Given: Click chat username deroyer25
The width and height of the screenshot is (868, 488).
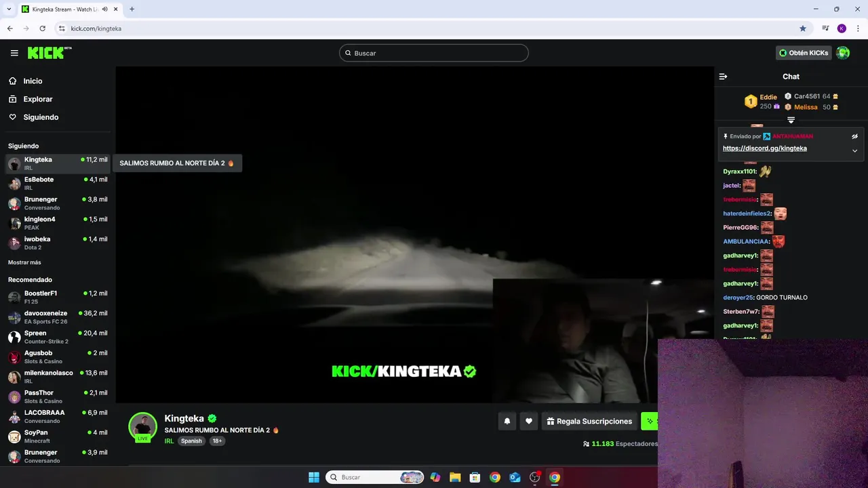Looking at the screenshot, I should [x=738, y=298].
